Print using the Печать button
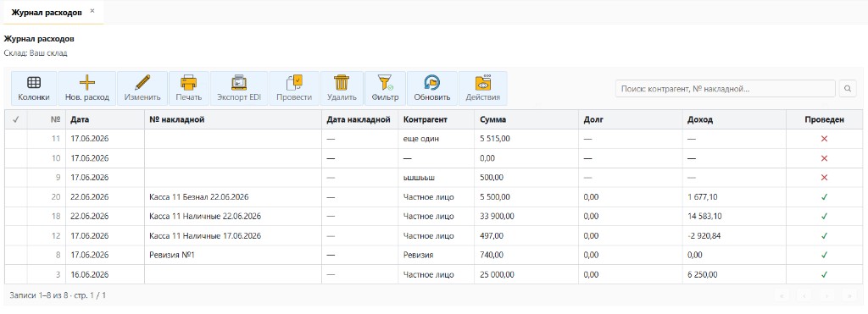 tap(189, 89)
